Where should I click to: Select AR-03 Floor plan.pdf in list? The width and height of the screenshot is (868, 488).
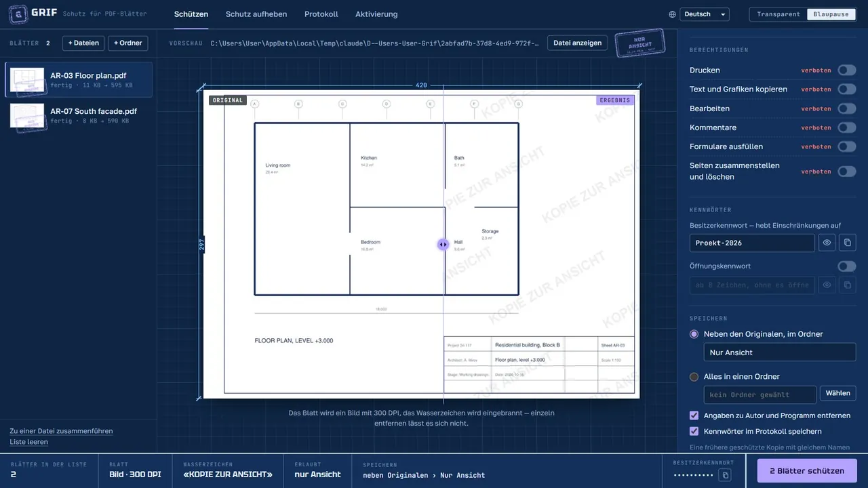tap(79, 80)
